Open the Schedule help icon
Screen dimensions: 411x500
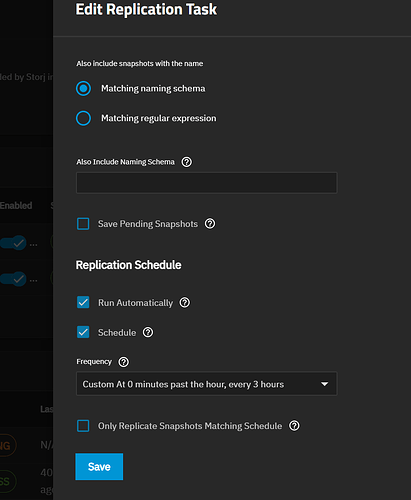coord(148,332)
